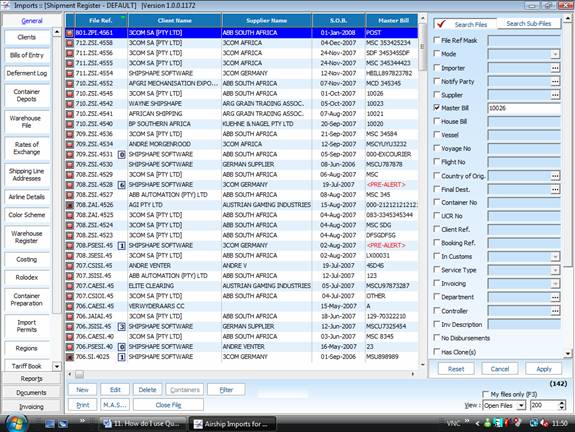
Task: Open the Country of Orig. lookup button
Action: (x=555, y=176)
